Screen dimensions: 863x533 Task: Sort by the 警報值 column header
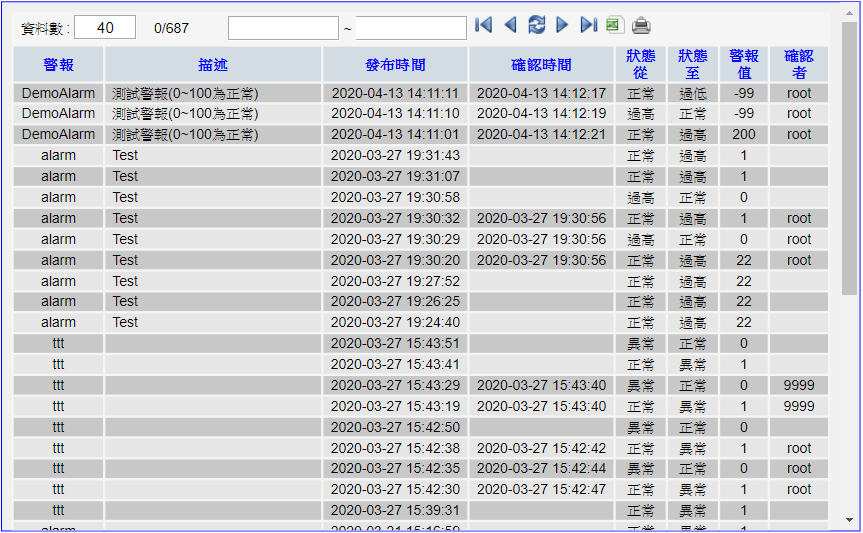click(743, 65)
